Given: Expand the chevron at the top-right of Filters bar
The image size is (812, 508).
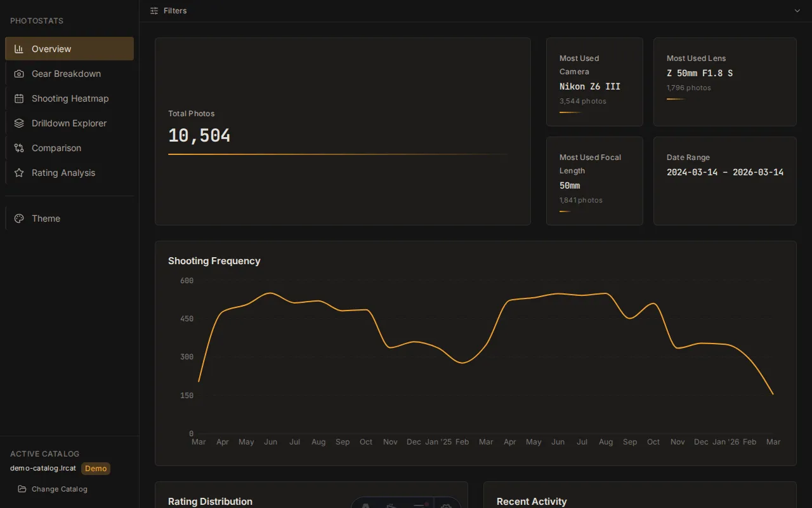Looking at the screenshot, I should click(x=797, y=11).
